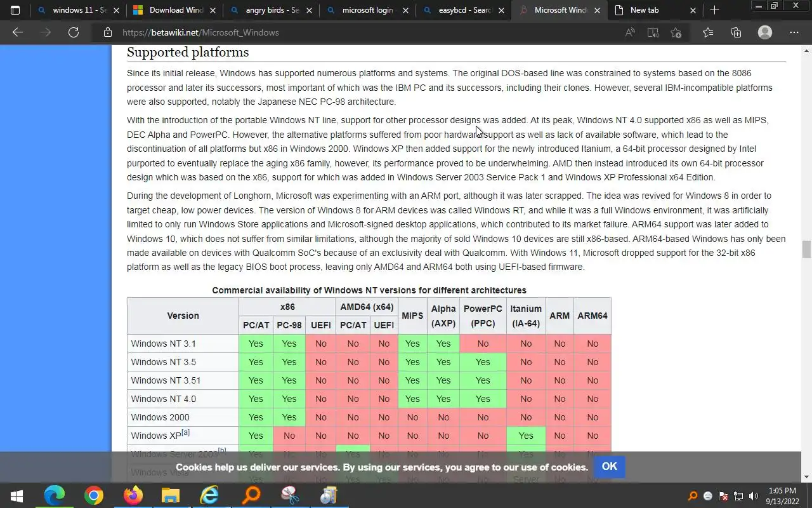The height and width of the screenshot is (508, 812).
Task: Add this page to favorites
Action: pos(676,32)
